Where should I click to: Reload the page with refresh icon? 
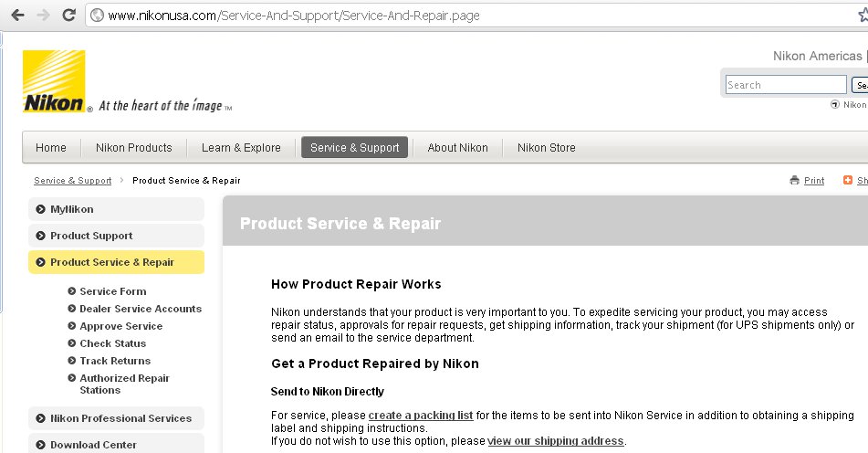tap(68, 15)
